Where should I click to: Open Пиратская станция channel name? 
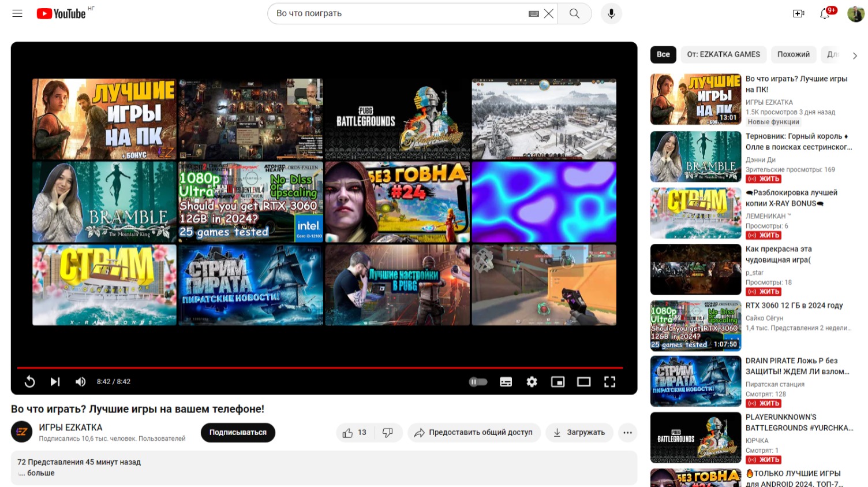pos(775,384)
